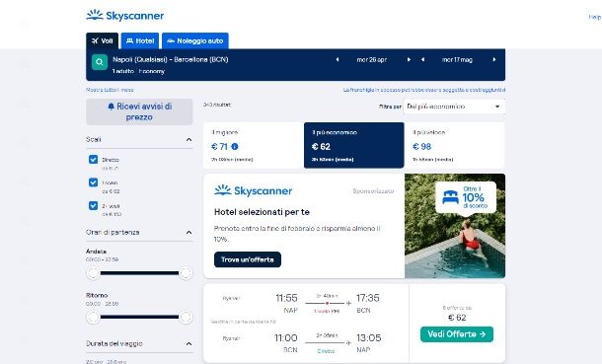
Task: Select the Il più veloce € 98 option
Action: [x=454, y=145]
